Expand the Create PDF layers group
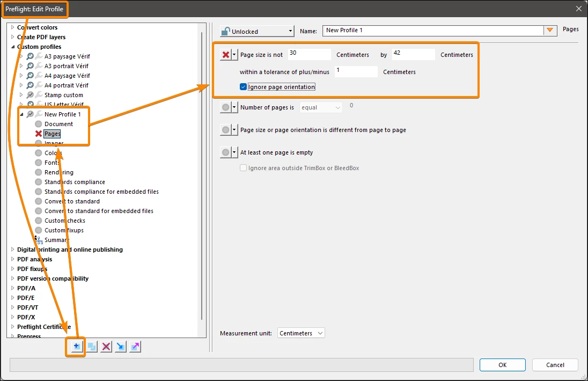The width and height of the screenshot is (588, 381). 13,36
